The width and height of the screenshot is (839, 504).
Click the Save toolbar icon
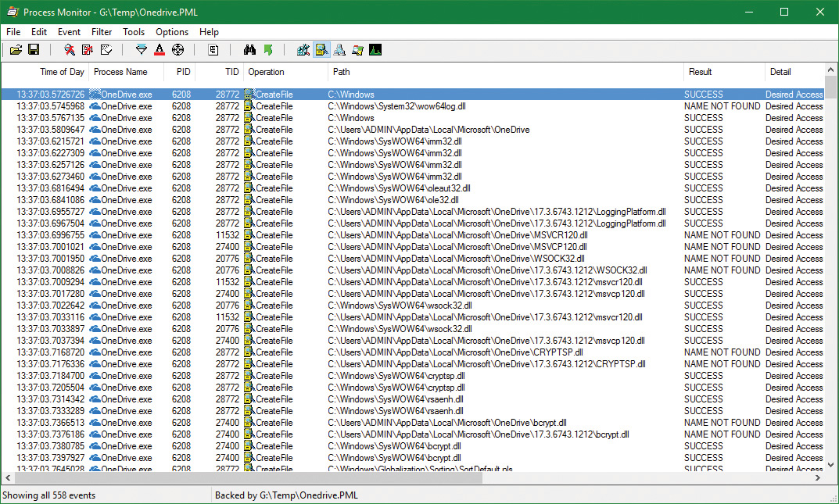click(34, 50)
